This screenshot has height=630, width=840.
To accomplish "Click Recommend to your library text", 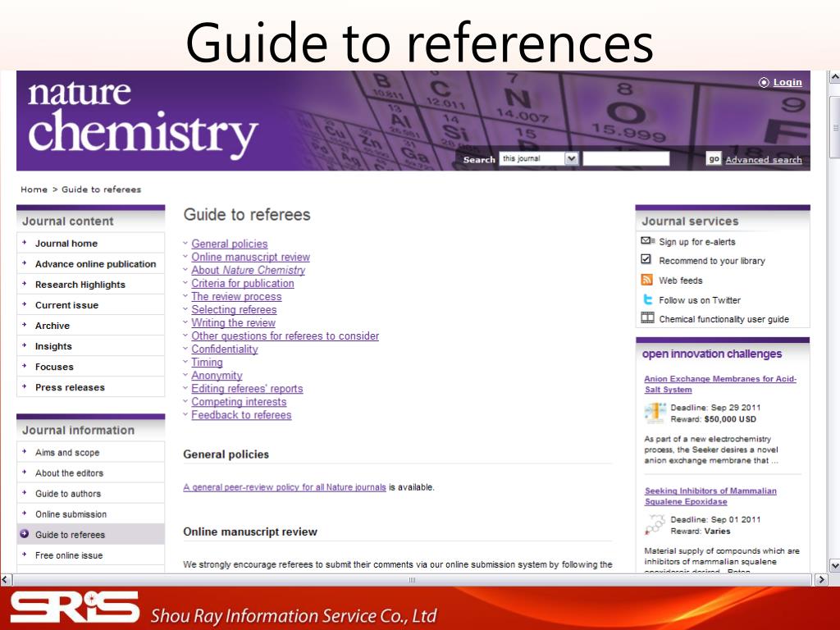I will click(712, 261).
